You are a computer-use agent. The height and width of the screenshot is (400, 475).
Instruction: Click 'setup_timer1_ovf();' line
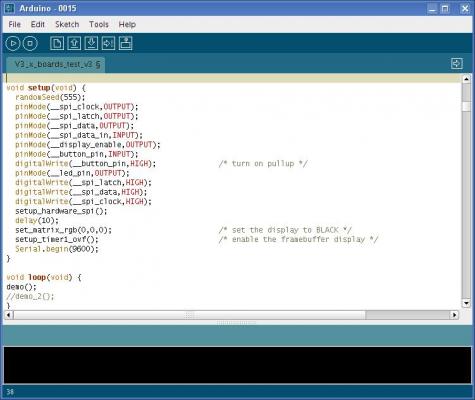point(57,240)
